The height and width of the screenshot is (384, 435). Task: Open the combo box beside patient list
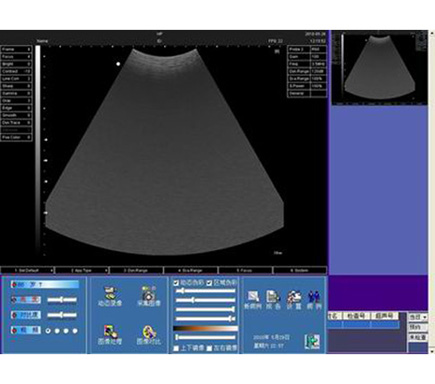click(418, 317)
